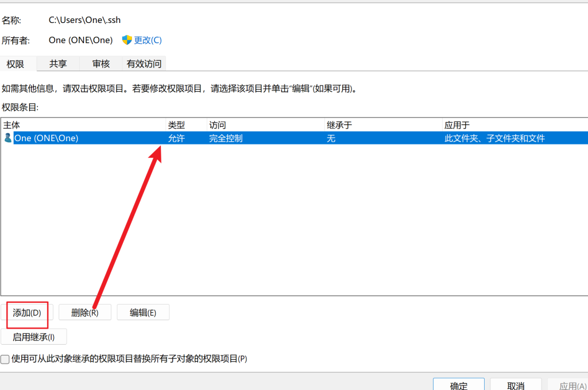Sort by the 主体 column header

pyautogui.click(x=83, y=124)
